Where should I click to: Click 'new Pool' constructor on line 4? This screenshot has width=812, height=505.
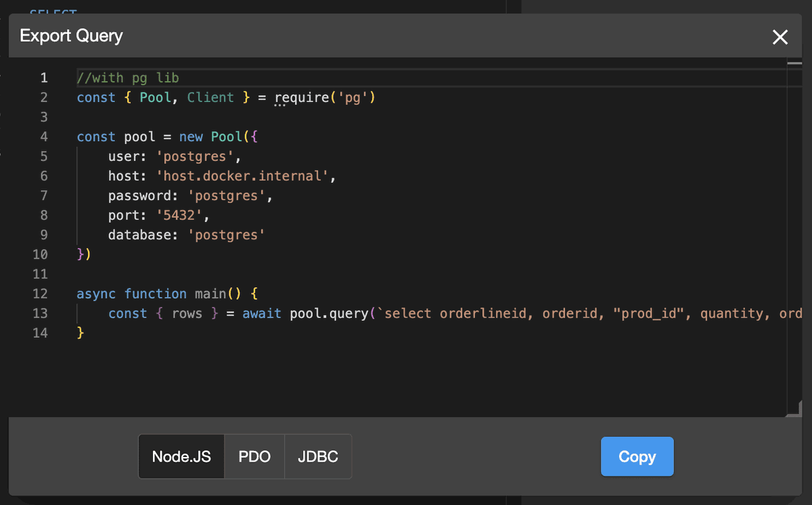click(206, 137)
